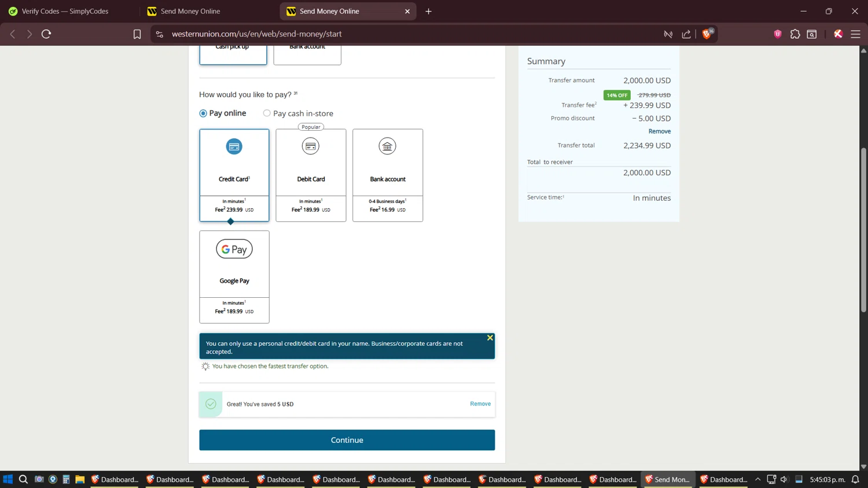View site information icon in address bar
The height and width of the screenshot is (488, 868).
pos(160,34)
